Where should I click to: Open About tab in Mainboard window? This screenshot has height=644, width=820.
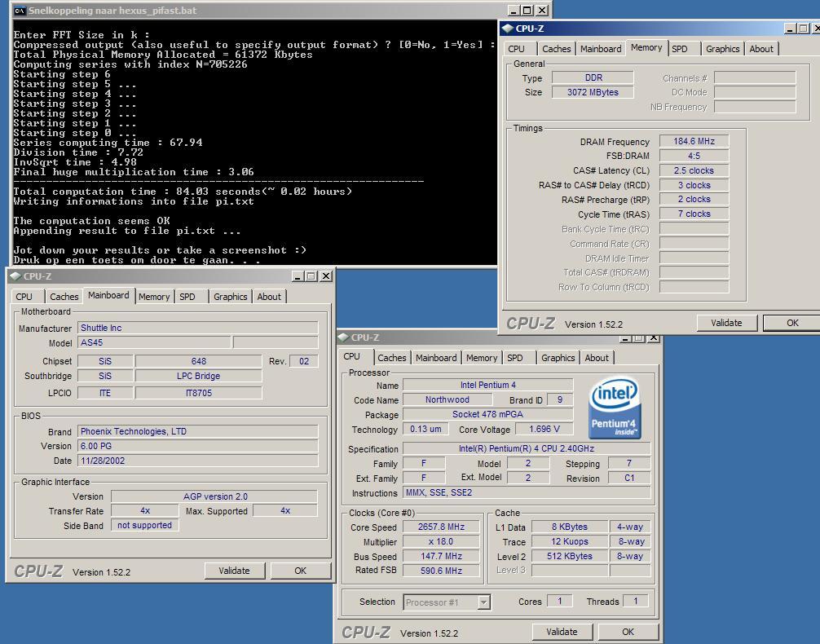click(269, 297)
